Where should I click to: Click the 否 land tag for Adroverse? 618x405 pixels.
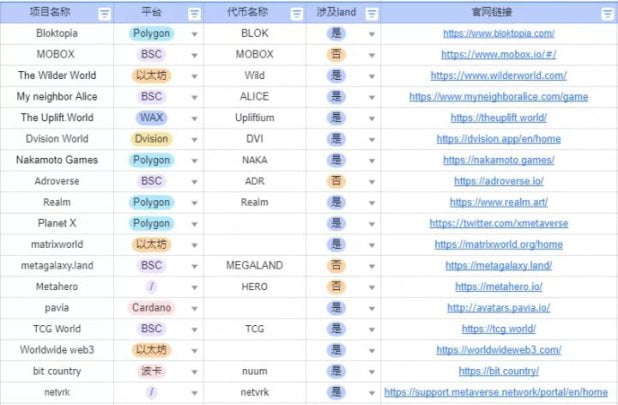337,181
